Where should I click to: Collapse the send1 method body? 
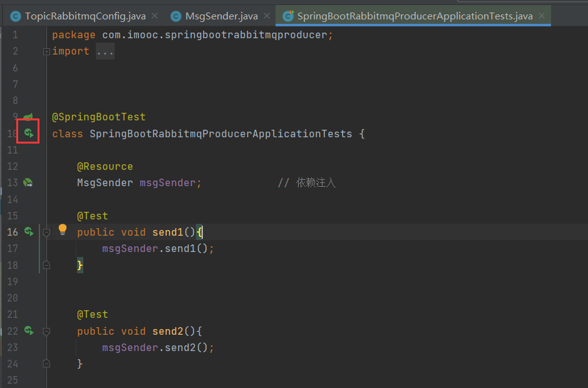coord(46,233)
